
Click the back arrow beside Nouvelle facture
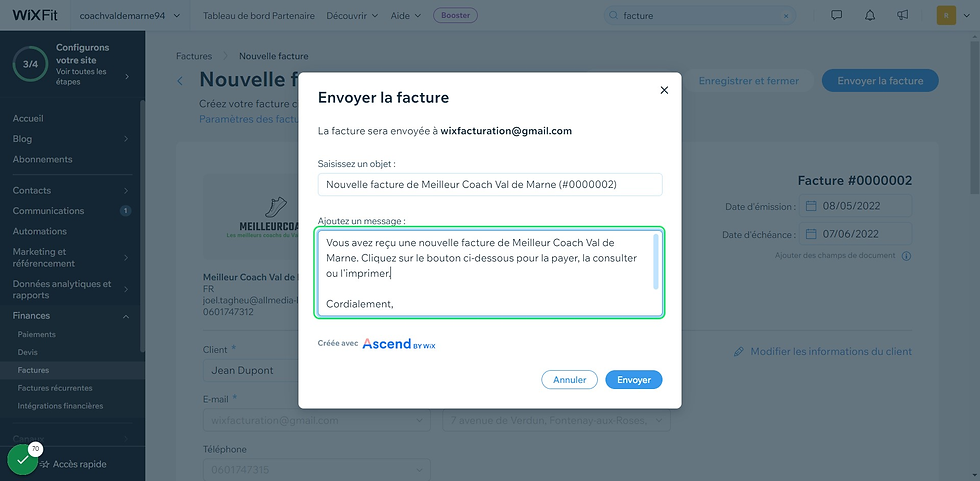[180, 81]
